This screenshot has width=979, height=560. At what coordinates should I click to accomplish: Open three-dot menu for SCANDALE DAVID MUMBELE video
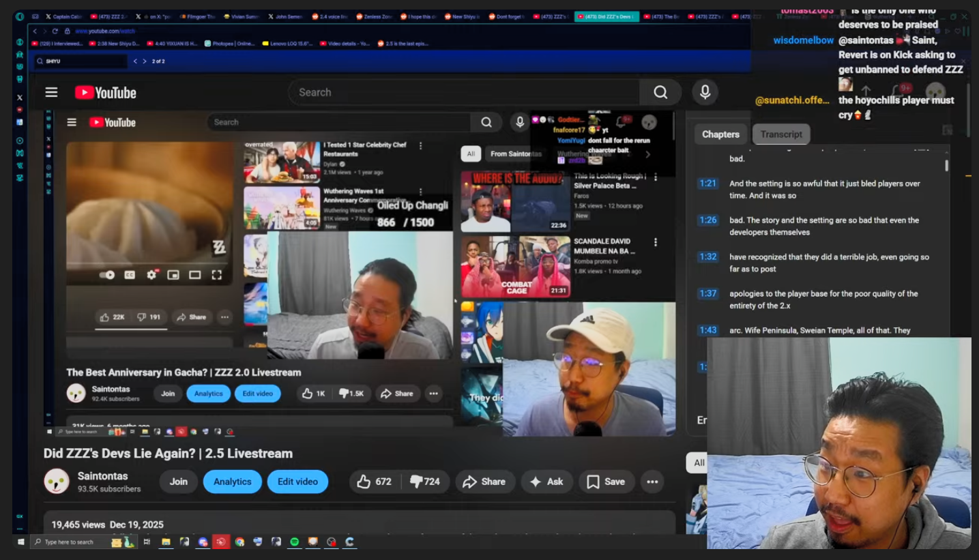pyautogui.click(x=656, y=242)
